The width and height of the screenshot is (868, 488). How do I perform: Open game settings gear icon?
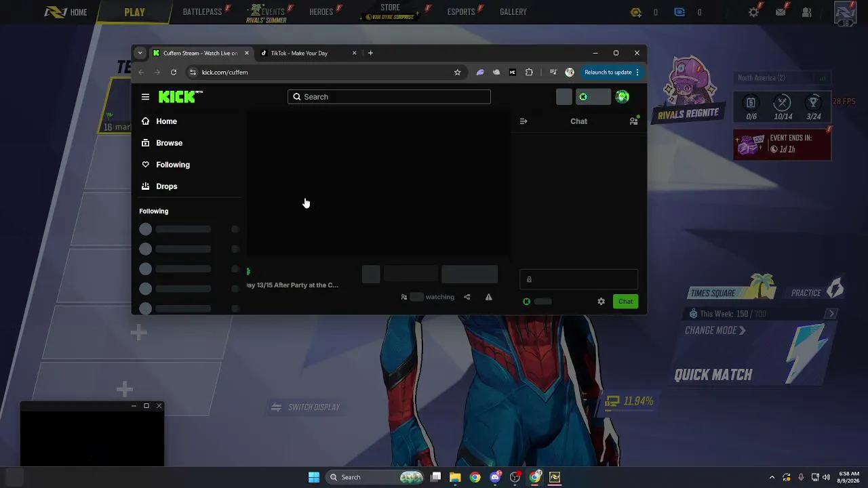pos(753,12)
